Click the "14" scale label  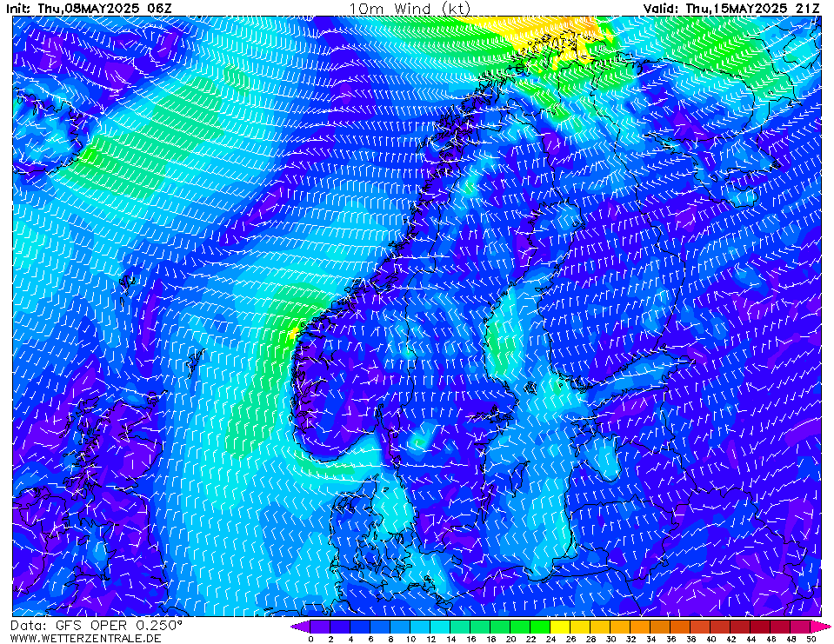(x=451, y=639)
